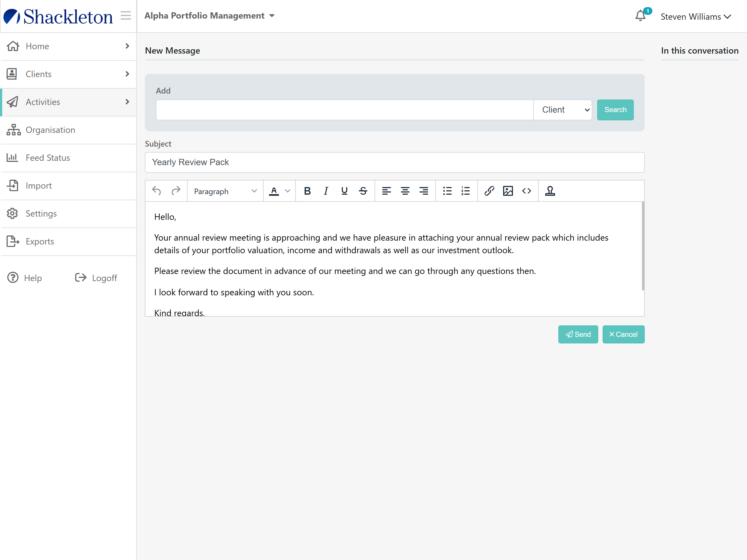Click the Subject field Yearly Review Pack

[395, 162]
